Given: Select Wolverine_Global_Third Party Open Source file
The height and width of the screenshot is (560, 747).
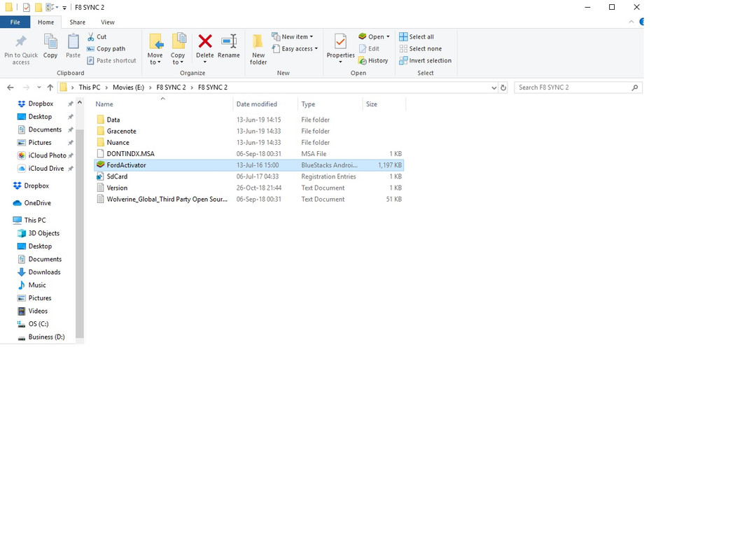Looking at the screenshot, I should tap(249, 199).
